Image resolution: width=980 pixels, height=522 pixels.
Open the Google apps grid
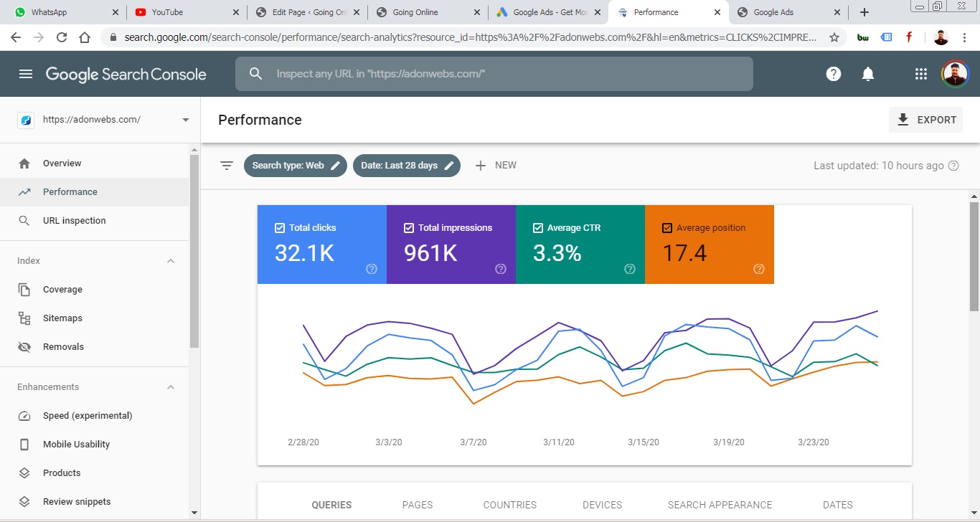point(921,74)
